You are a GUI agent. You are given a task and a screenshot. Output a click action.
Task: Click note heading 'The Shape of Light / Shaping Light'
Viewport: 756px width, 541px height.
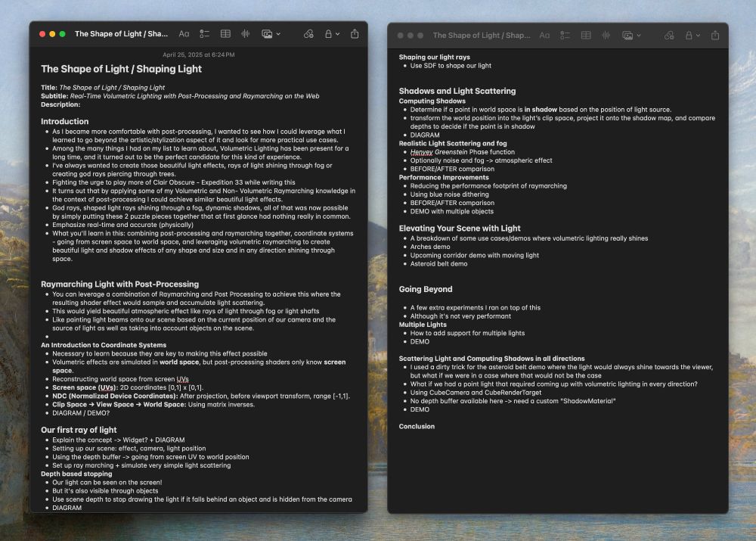[122, 69]
